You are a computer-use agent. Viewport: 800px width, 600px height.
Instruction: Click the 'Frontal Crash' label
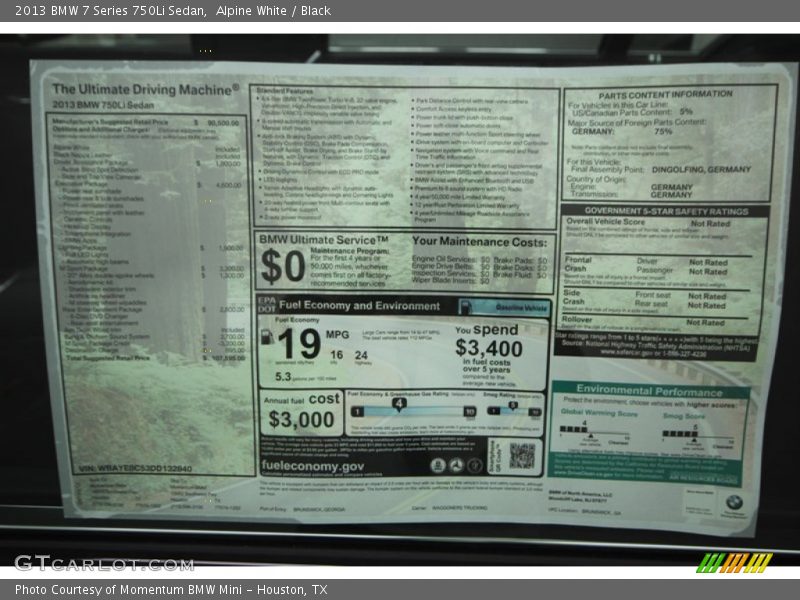coord(577,264)
